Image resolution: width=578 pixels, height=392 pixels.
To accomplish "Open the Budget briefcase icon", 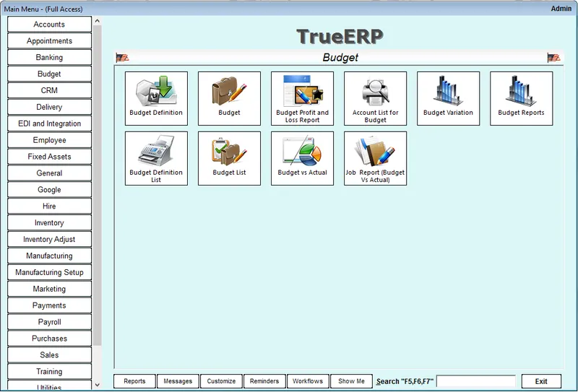I will 229,98.
